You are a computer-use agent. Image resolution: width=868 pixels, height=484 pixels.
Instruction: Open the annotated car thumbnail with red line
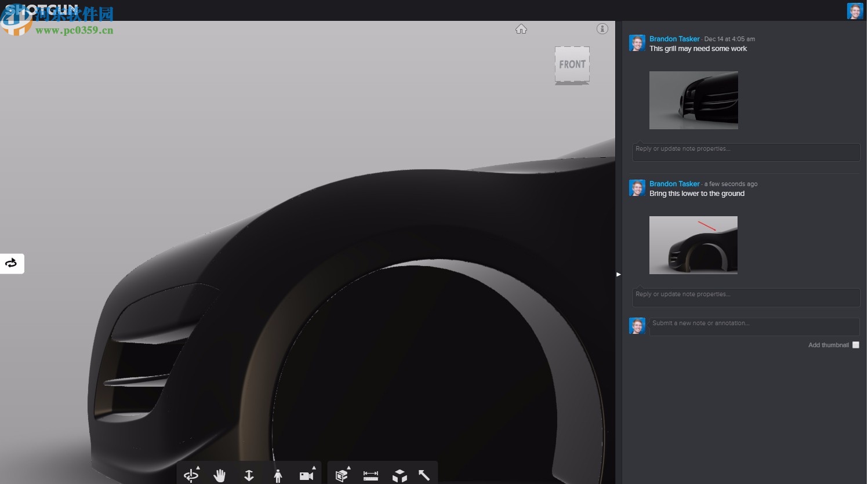click(x=693, y=245)
